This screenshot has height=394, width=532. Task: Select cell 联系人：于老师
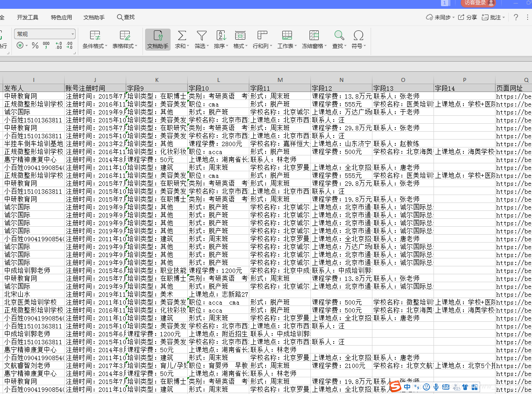(403, 112)
